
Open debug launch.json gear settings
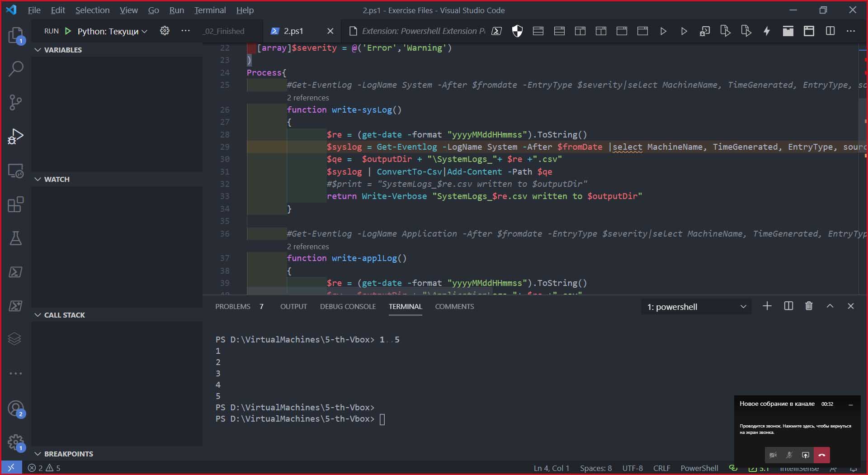(x=165, y=31)
